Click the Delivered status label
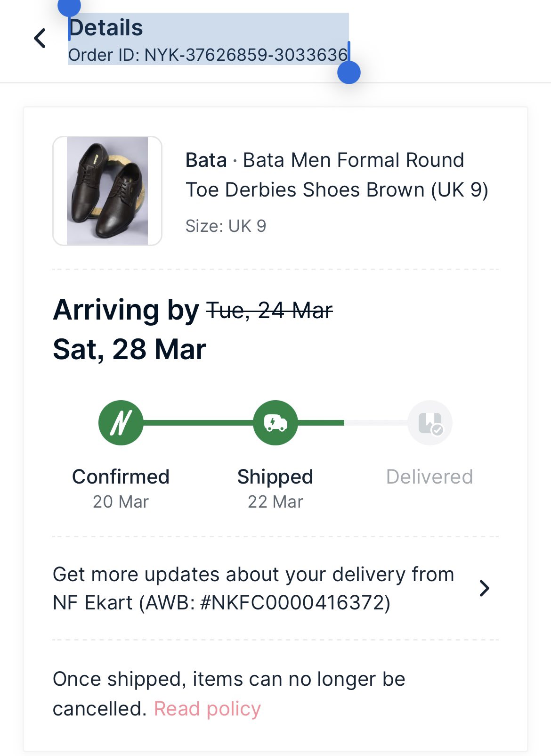551x756 pixels. [x=429, y=477]
